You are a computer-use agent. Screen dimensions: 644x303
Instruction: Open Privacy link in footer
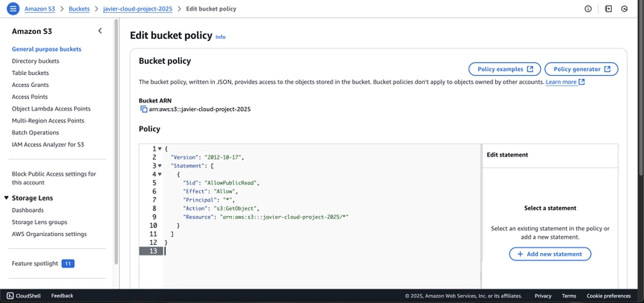click(543, 296)
